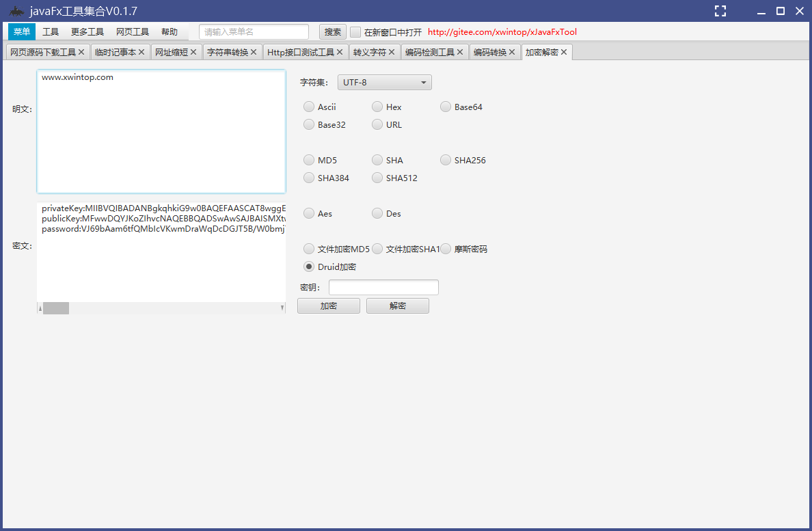Open the 字符集 UTF-8 dropdown

click(x=384, y=82)
